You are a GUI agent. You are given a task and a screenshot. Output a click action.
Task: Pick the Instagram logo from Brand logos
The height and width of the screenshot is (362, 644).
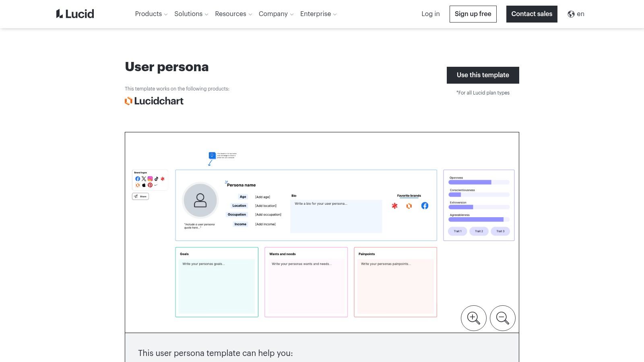(150, 179)
